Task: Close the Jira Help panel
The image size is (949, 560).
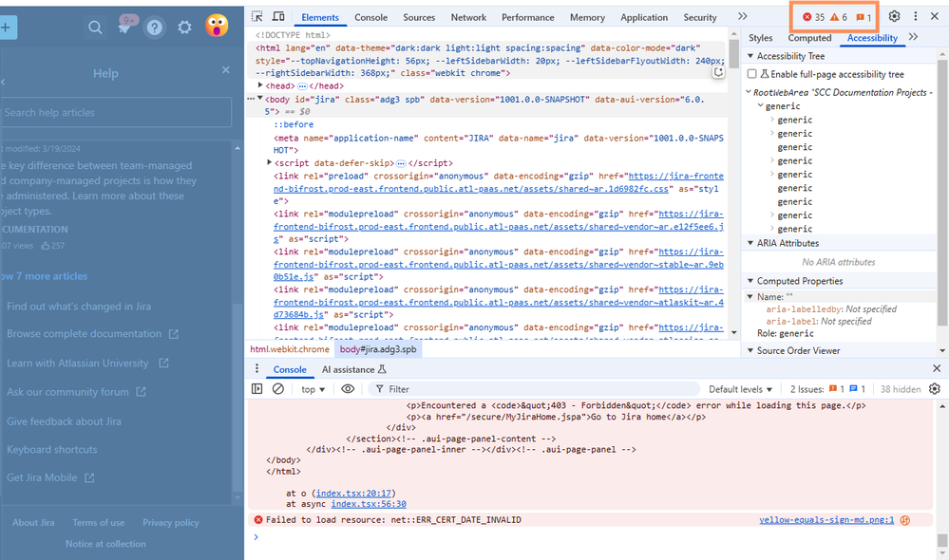Action: tap(226, 70)
